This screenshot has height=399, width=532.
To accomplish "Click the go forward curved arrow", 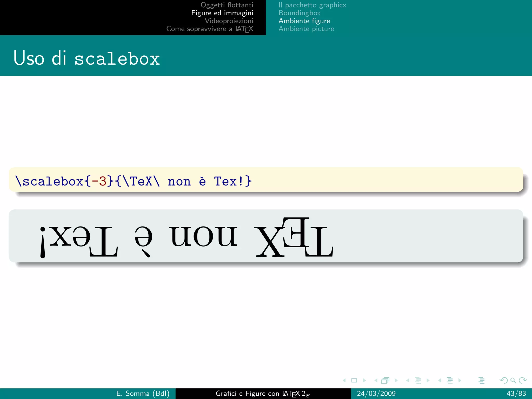I will 523,381.
